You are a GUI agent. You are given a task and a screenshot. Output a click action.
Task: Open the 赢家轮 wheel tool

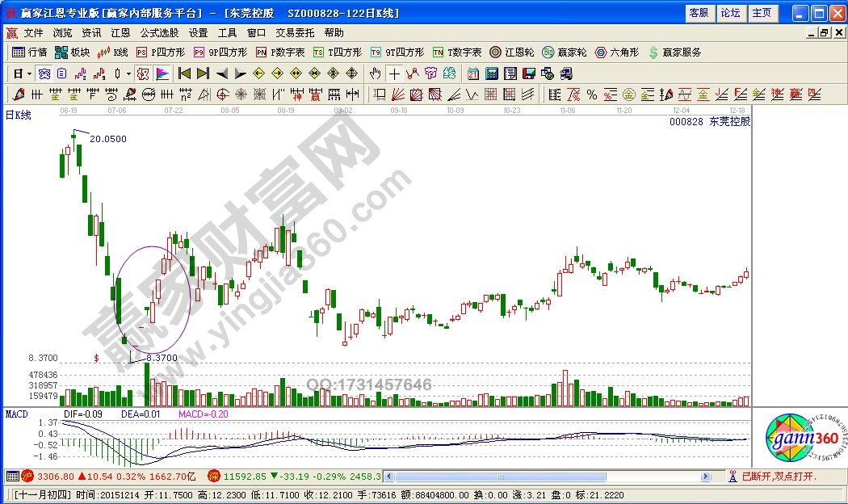tap(565, 52)
